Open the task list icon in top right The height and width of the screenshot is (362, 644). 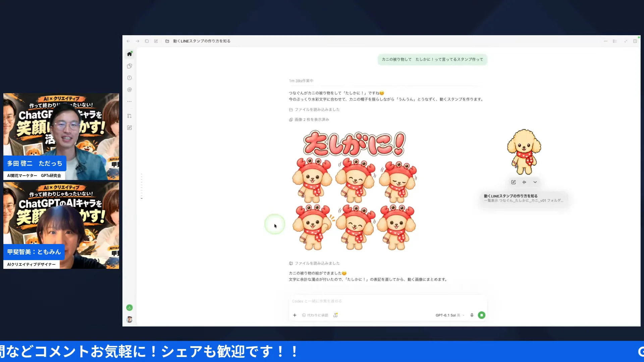pyautogui.click(x=615, y=41)
